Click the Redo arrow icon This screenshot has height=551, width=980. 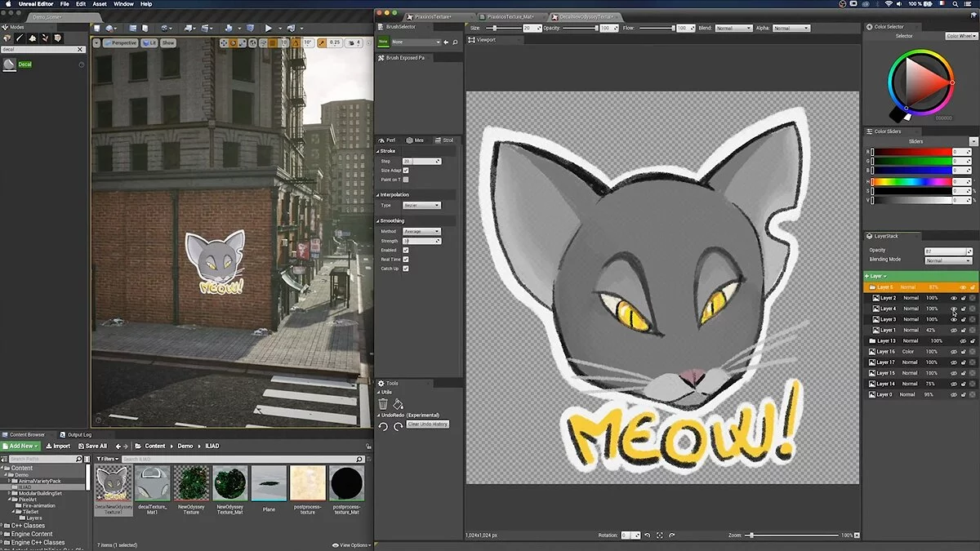pos(398,426)
